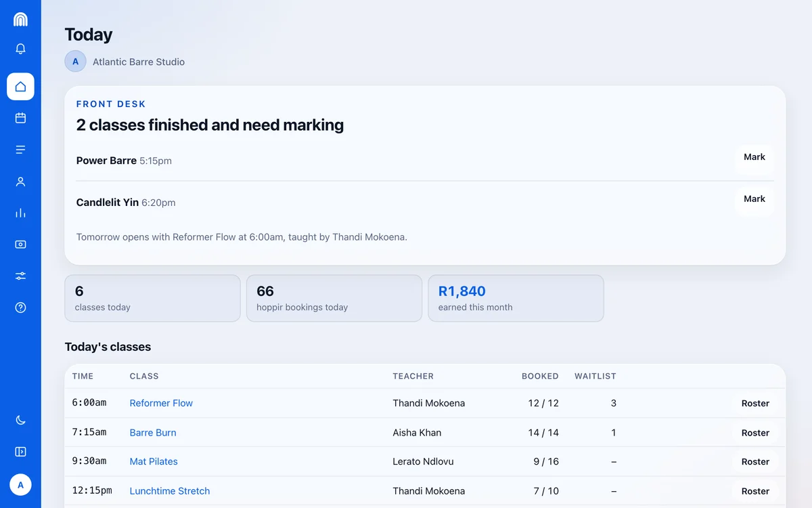Click the TIME column header
The width and height of the screenshot is (812, 508).
pos(83,376)
